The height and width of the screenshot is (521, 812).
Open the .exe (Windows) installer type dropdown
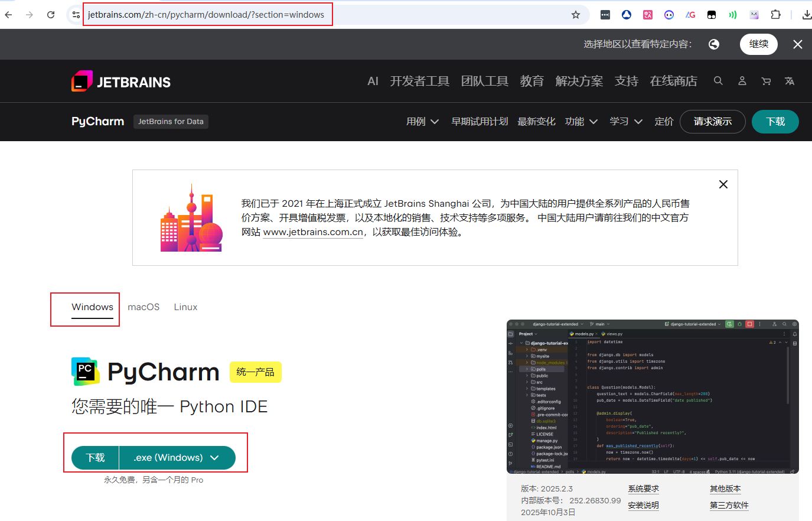click(x=177, y=458)
